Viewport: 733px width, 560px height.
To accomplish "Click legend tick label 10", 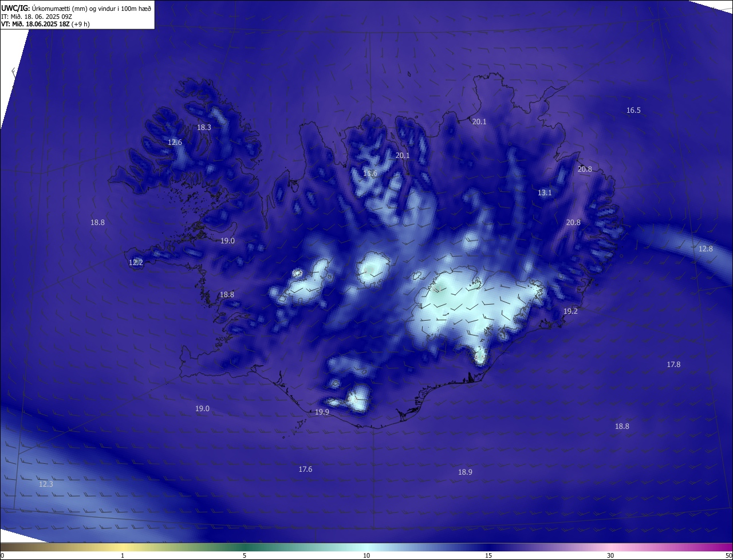I will point(366,556).
